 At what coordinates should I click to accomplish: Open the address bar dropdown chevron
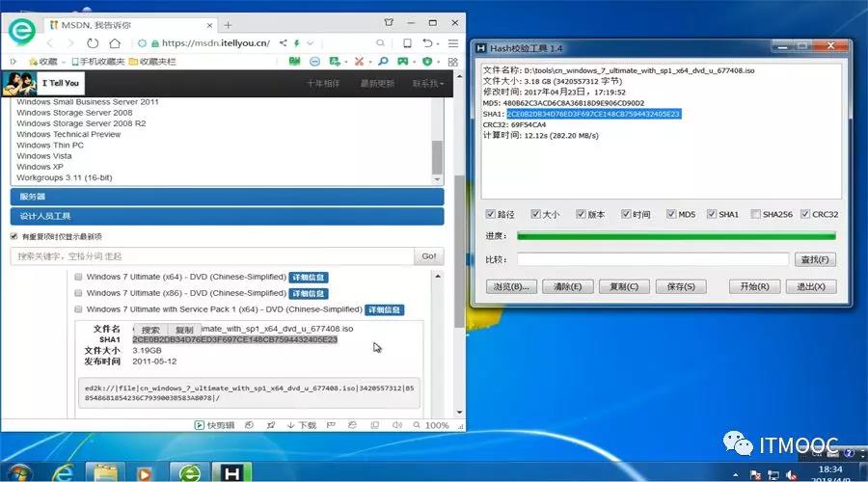(x=310, y=42)
